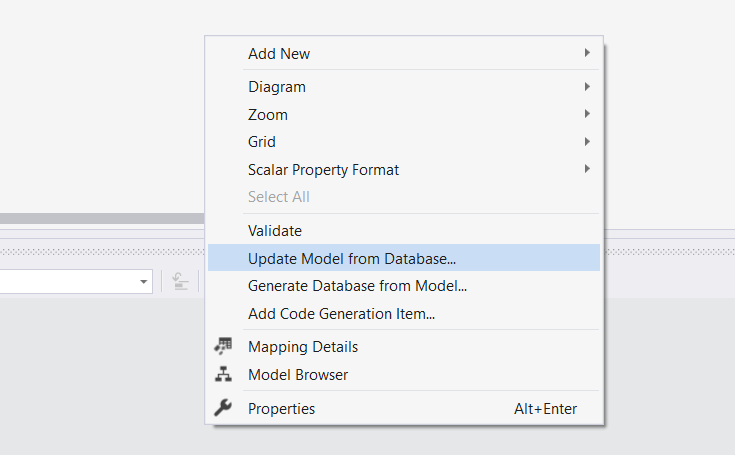Click the grayed toolbar icon beside combo box
This screenshot has width=735, height=455.
180,281
